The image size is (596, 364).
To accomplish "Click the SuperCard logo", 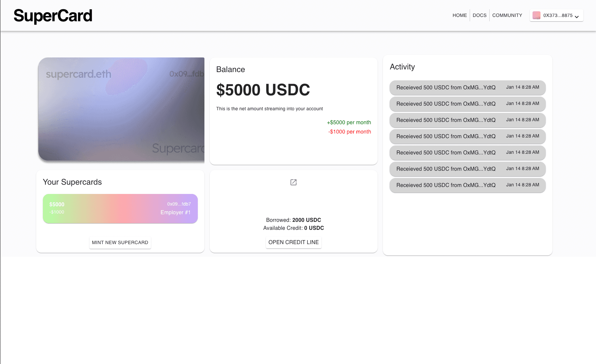I will [x=53, y=16].
